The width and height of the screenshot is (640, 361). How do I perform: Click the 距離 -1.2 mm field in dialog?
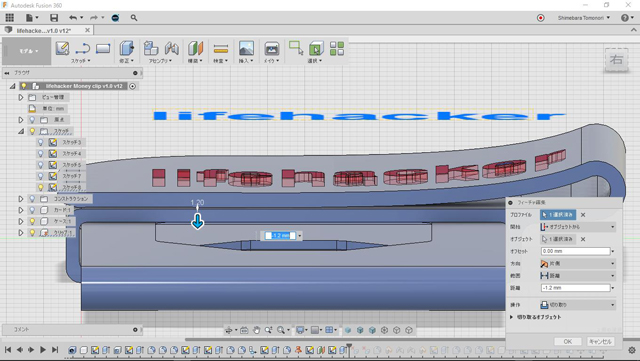576,288
